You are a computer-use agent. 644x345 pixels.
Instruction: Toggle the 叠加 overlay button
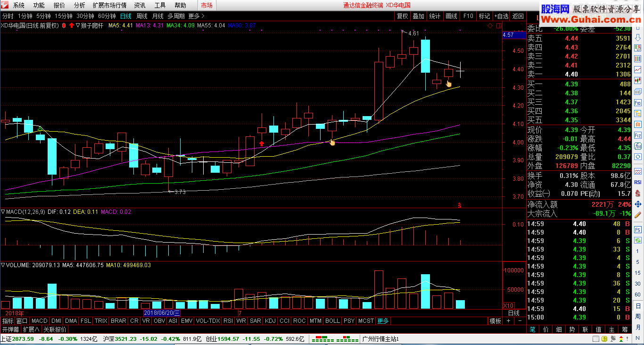click(x=418, y=16)
